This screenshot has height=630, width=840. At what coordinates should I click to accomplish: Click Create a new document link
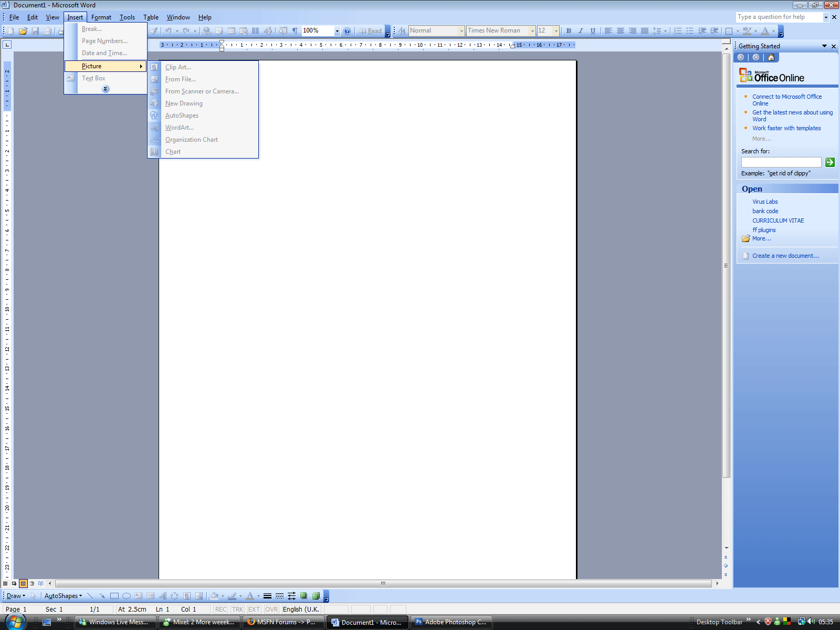(785, 256)
